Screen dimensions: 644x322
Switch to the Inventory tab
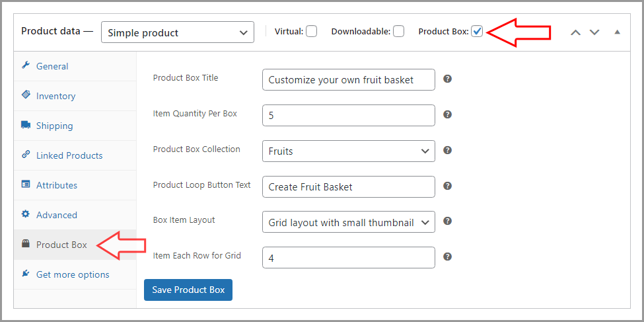click(55, 96)
